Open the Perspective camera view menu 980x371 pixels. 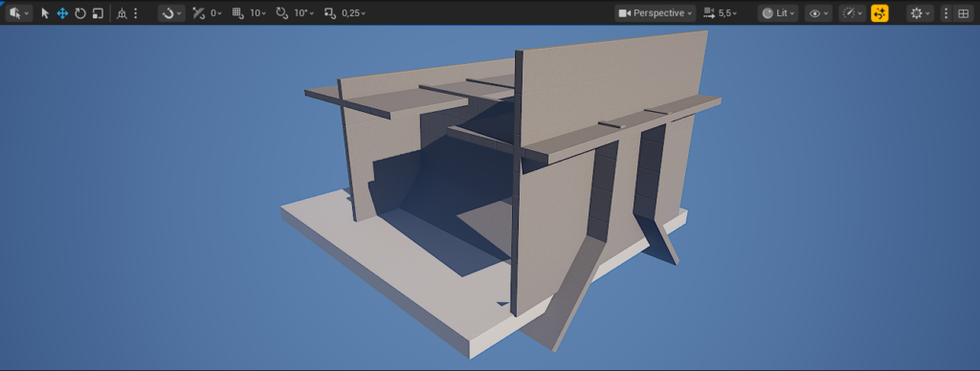pyautogui.click(x=655, y=13)
